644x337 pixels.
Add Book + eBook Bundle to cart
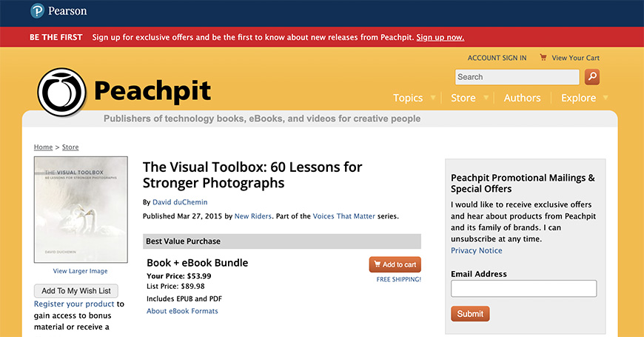pyautogui.click(x=395, y=264)
